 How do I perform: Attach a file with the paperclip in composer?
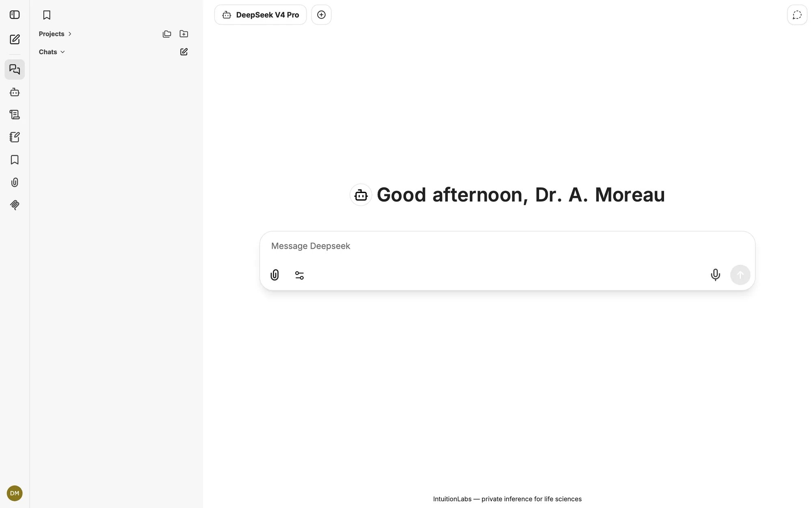[x=275, y=275]
